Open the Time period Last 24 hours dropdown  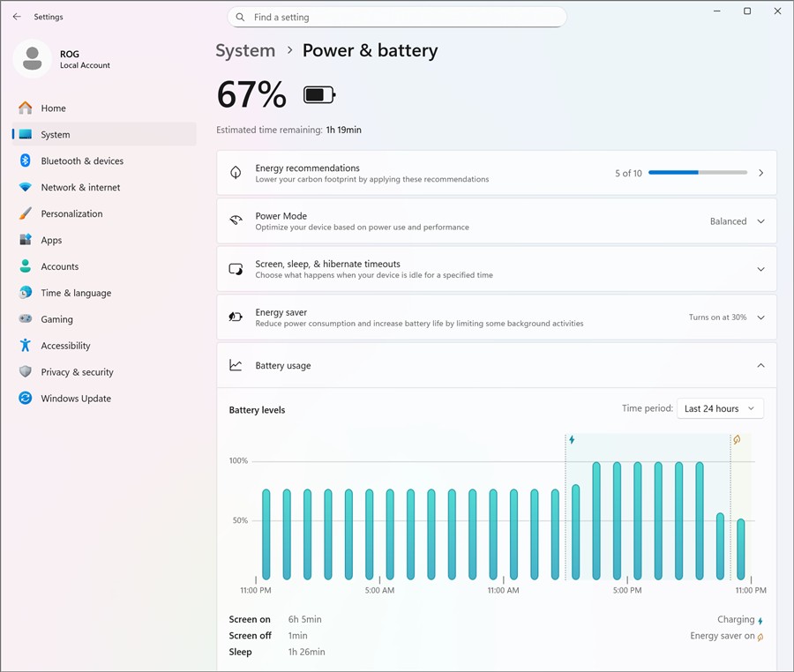(x=719, y=408)
